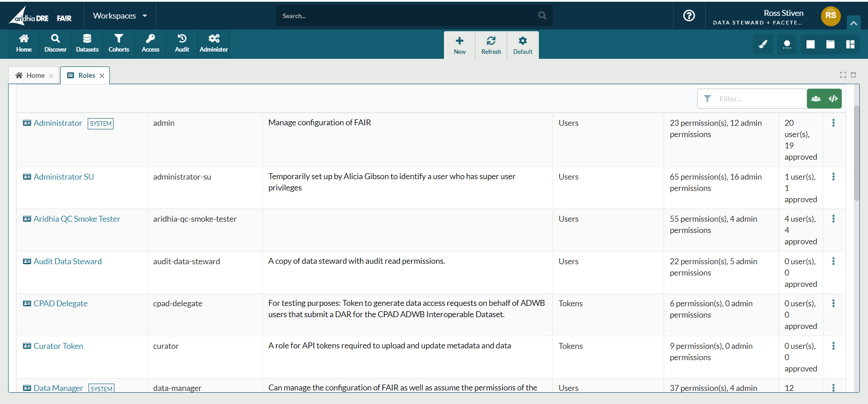This screenshot has width=868, height=404.
Task: Toggle the users filter green button
Action: tap(816, 99)
